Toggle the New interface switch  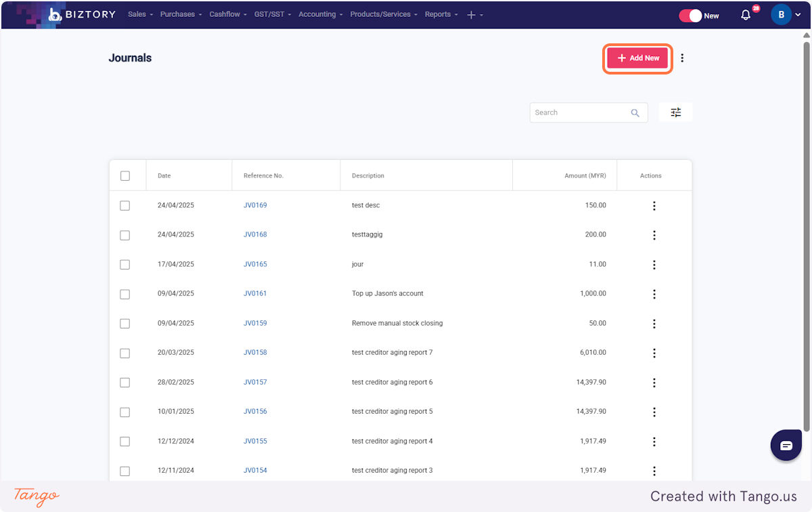[691, 16]
